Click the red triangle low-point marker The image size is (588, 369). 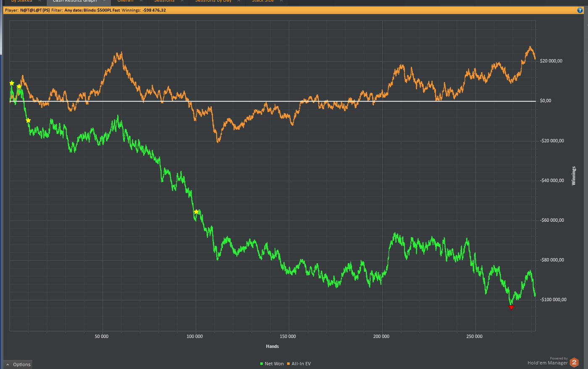tap(511, 308)
